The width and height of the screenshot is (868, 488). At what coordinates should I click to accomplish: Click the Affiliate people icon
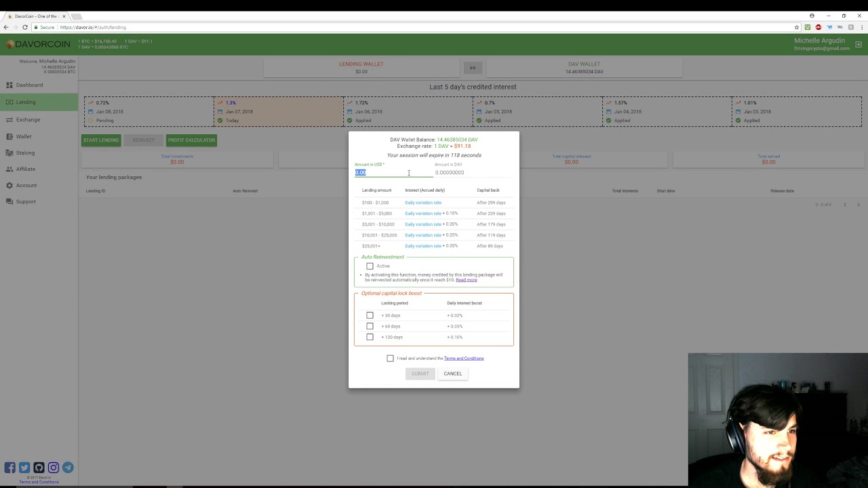tap(9, 169)
